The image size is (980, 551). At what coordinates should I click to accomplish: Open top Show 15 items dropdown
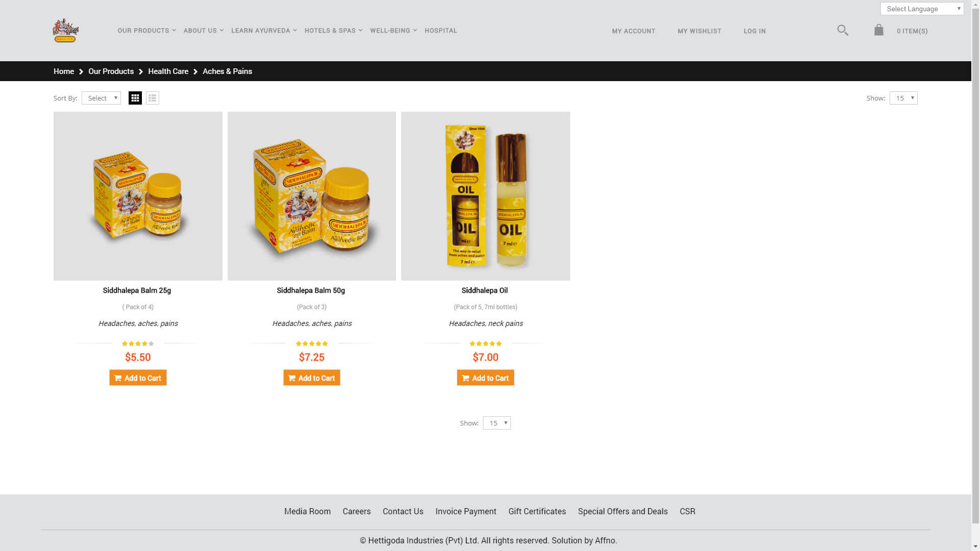coord(903,98)
